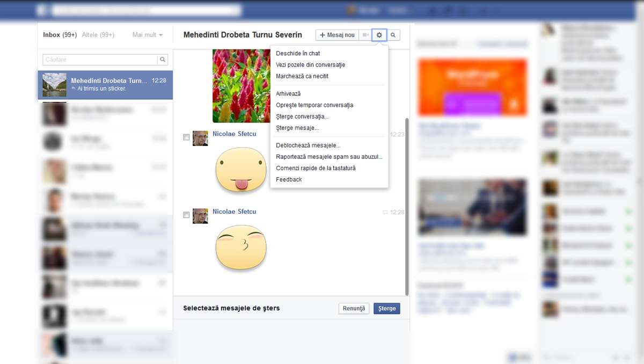Screen dimensions: 644x364
Task: Select Deschide în chat
Action: [x=298, y=53]
